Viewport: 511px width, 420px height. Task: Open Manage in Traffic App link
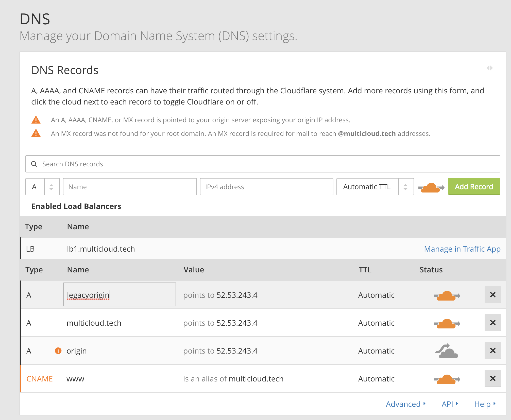pos(462,249)
